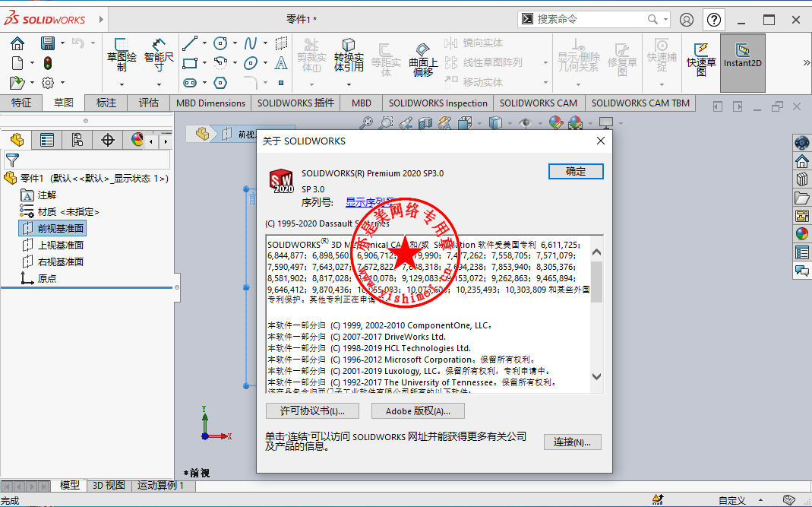Expand the Line tool dropdown arrow
812x507 pixels.
click(x=204, y=43)
